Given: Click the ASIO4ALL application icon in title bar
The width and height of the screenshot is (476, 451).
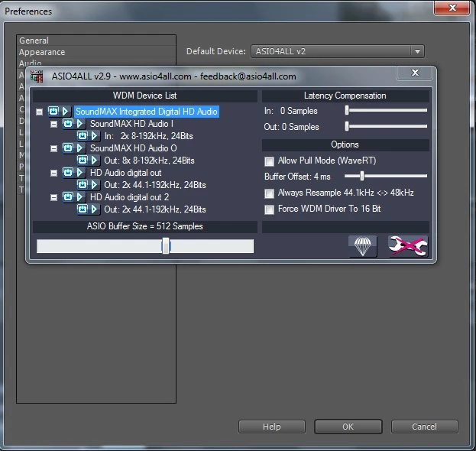Looking at the screenshot, I should coord(37,76).
